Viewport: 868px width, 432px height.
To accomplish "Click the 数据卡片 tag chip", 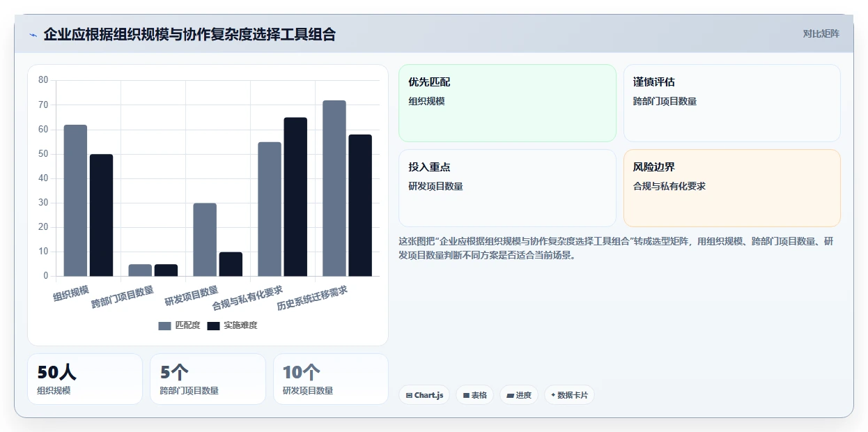I will [x=569, y=395].
